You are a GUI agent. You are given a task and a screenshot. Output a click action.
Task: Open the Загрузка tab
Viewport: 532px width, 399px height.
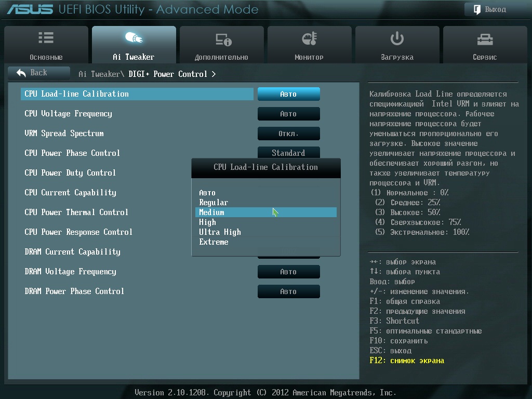[x=397, y=45]
